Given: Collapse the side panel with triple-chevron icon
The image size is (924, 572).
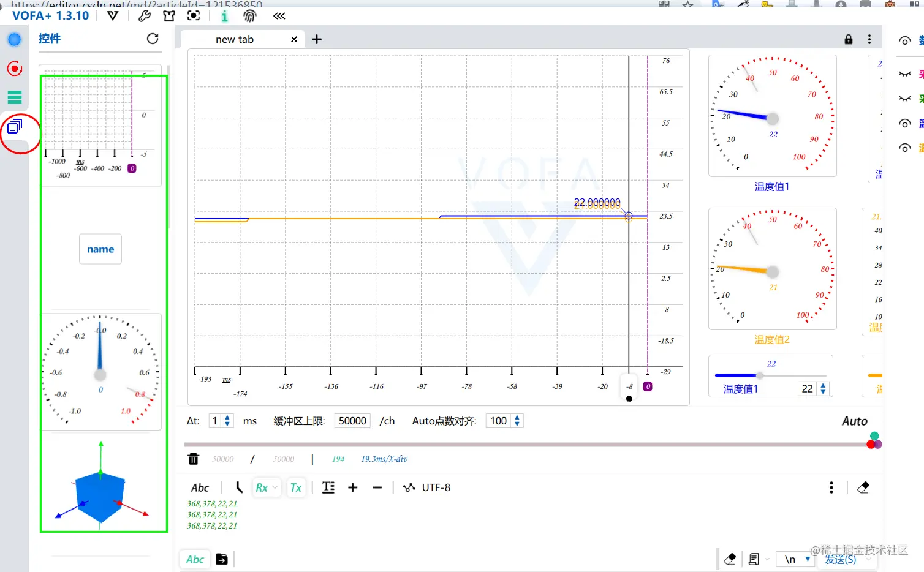Looking at the screenshot, I should pyautogui.click(x=279, y=16).
